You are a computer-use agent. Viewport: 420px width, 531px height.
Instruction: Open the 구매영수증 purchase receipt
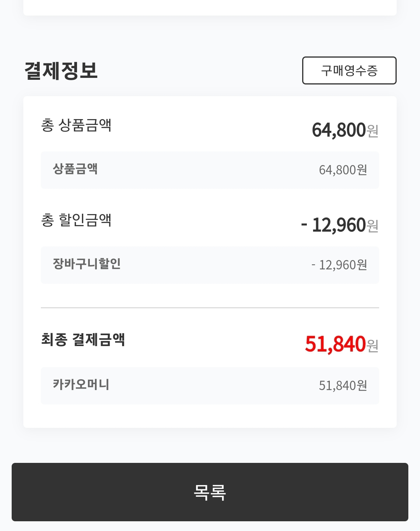(349, 70)
